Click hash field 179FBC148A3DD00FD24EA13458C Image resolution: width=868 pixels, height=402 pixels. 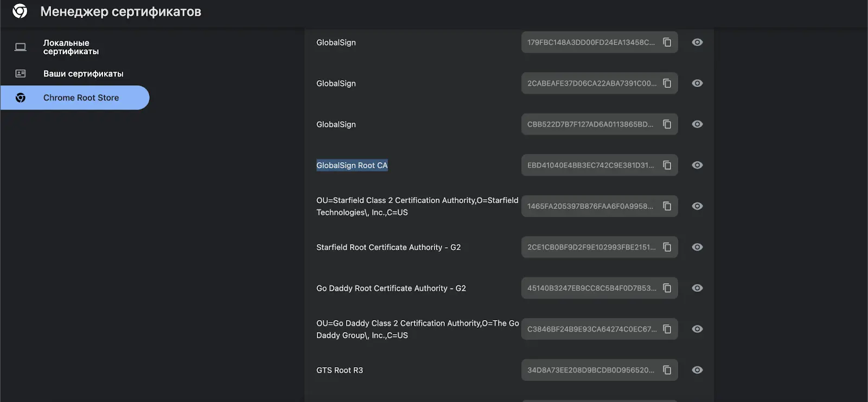(599, 42)
